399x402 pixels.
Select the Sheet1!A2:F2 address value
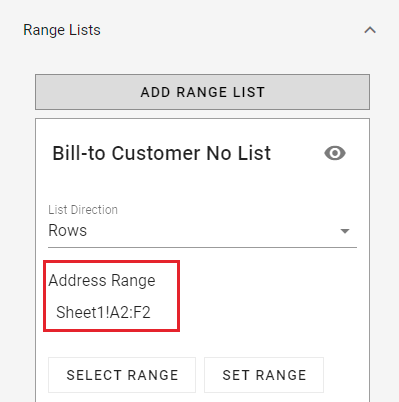(103, 312)
